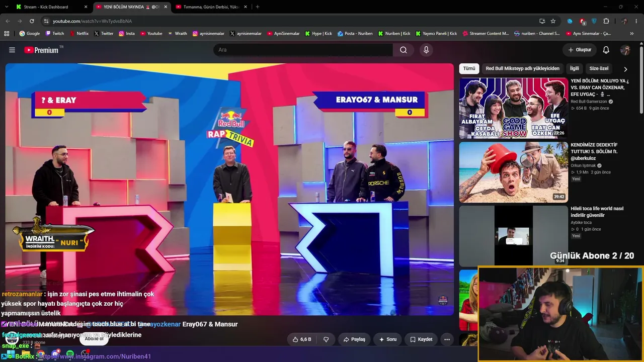The image size is (644, 362).
Task: Show more bookmarks with overflow chevron
Action: (632, 34)
